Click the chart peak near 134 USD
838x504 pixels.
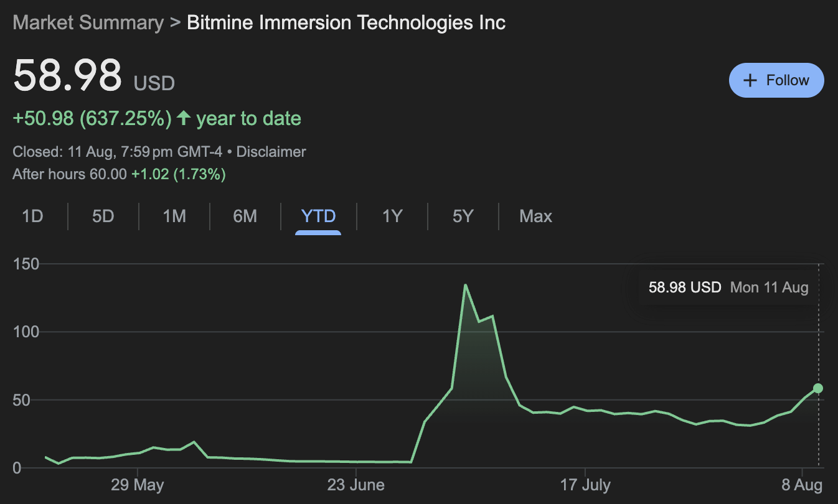click(x=465, y=285)
